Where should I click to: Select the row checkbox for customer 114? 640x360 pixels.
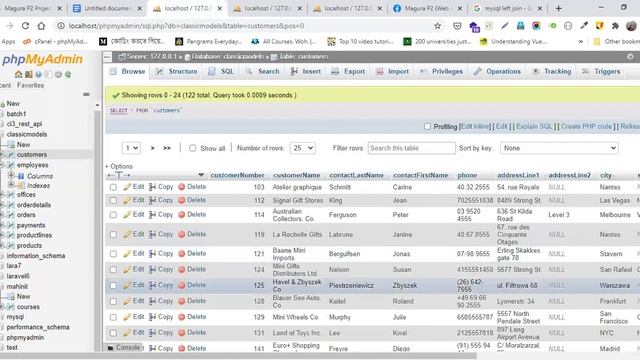113,215
